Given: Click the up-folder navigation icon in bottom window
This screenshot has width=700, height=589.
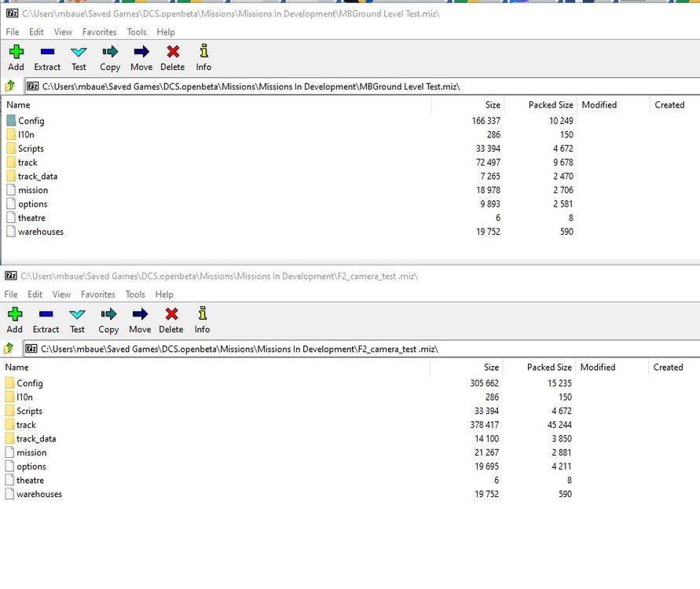Looking at the screenshot, I should click(9, 348).
